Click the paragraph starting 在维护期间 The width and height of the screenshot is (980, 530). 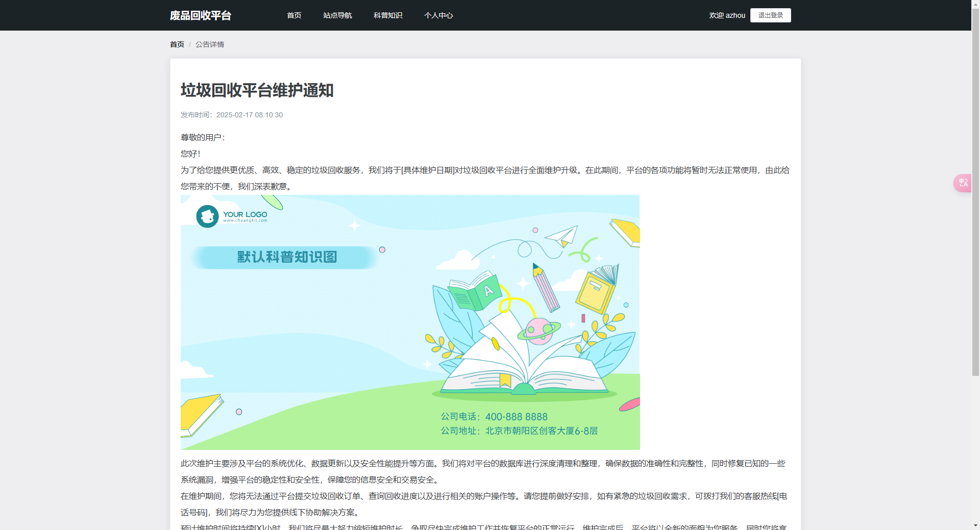(484, 504)
